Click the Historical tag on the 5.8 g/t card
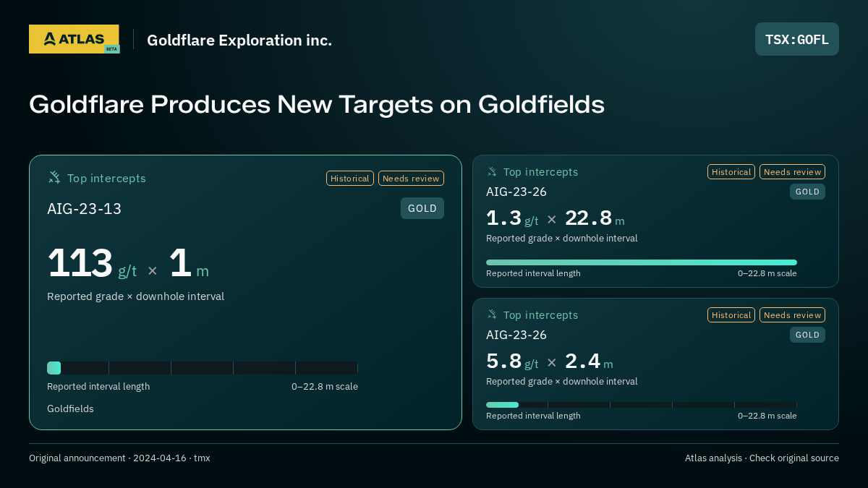 click(x=731, y=315)
